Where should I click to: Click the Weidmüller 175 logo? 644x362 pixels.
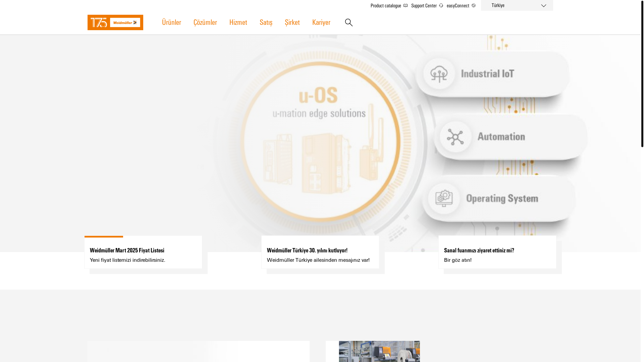click(115, 22)
